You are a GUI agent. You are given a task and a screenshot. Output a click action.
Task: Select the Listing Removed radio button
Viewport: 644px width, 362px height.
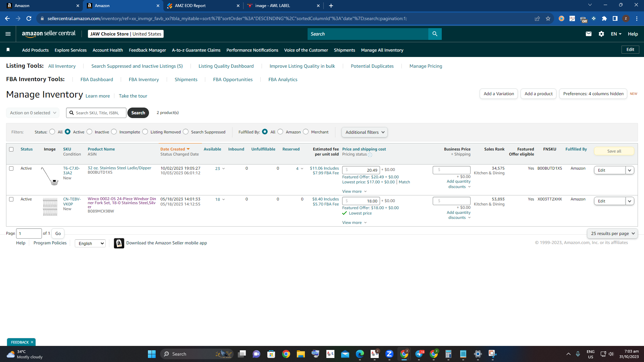[x=145, y=132]
